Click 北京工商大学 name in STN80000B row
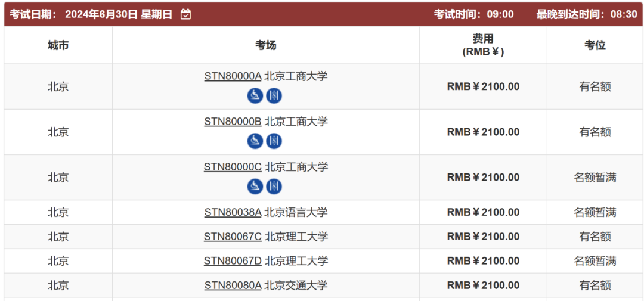The height and width of the screenshot is (301, 644). pos(296,122)
